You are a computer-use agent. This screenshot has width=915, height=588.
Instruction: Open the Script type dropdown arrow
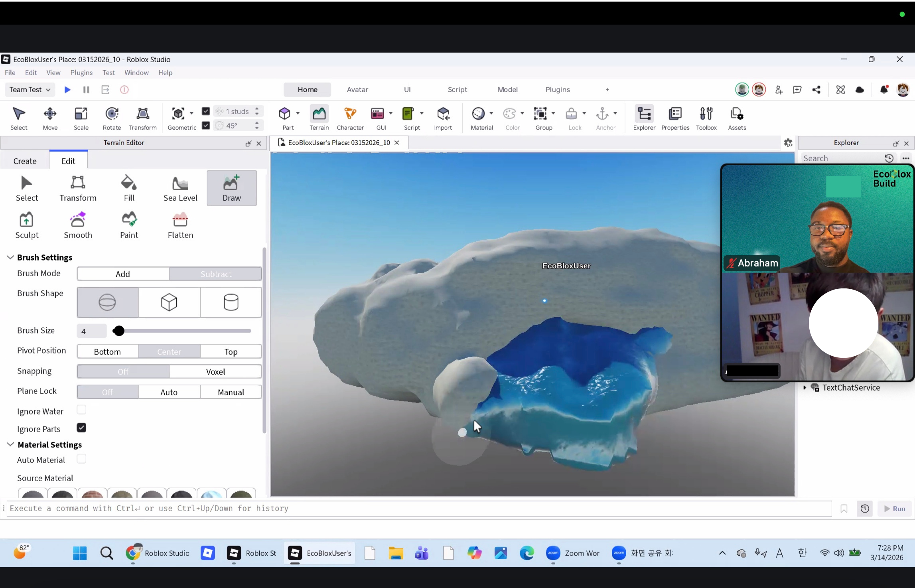pos(422,113)
